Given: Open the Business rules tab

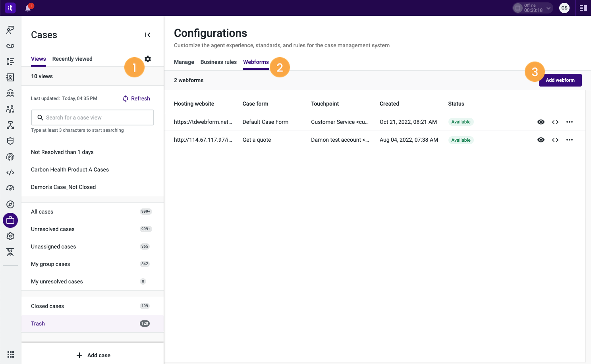Looking at the screenshot, I should click(x=218, y=62).
